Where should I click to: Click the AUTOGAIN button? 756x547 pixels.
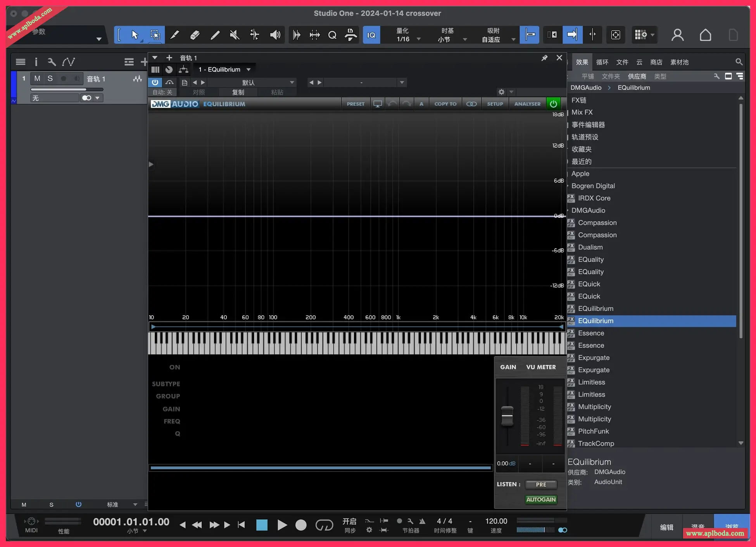tap(541, 499)
